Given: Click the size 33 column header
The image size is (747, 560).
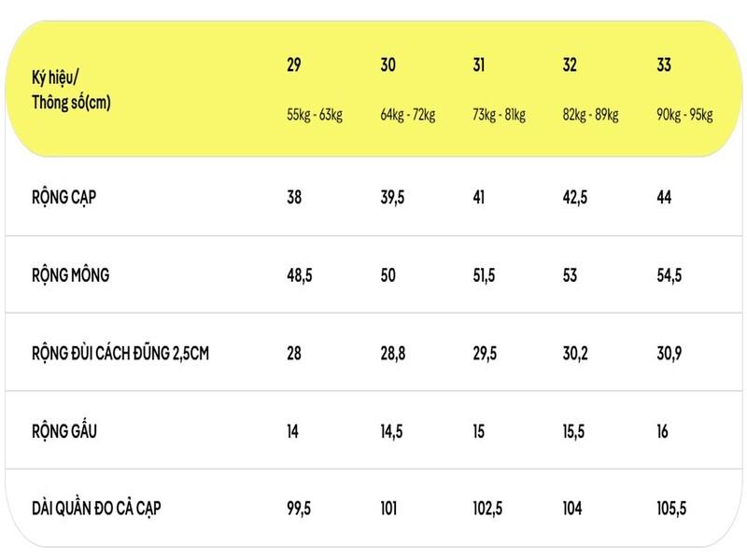Looking at the screenshot, I should click(x=664, y=65).
